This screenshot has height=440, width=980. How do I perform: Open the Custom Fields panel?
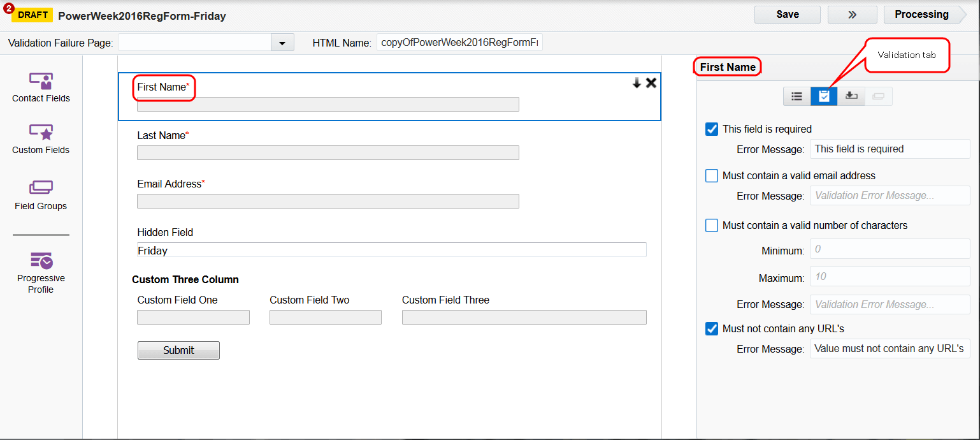pyautogui.click(x=40, y=139)
